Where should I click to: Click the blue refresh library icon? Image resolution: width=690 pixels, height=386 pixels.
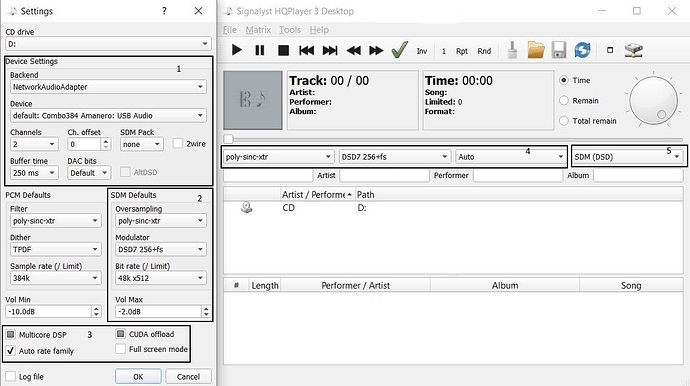pyautogui.click(x=582, y=50)
